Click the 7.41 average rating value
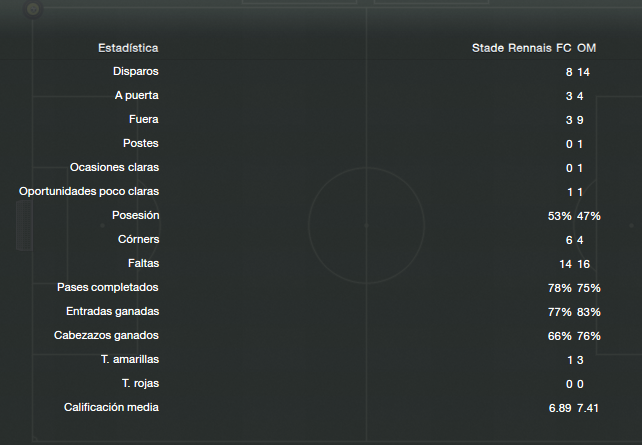 pos(588,408)
